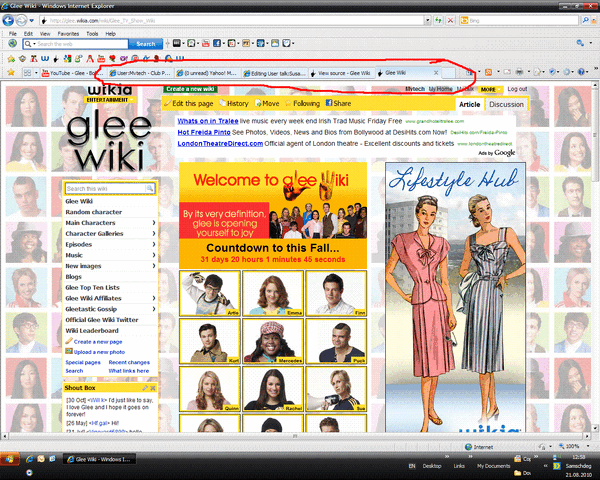
Task: Expand the Music submenu arrow
Action: 154,255
